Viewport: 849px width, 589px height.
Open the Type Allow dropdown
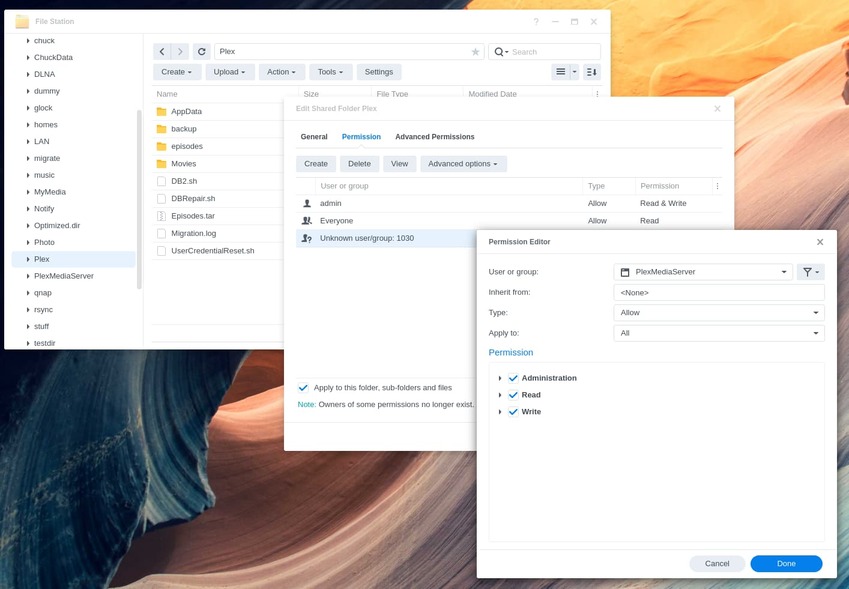[719, 313]
